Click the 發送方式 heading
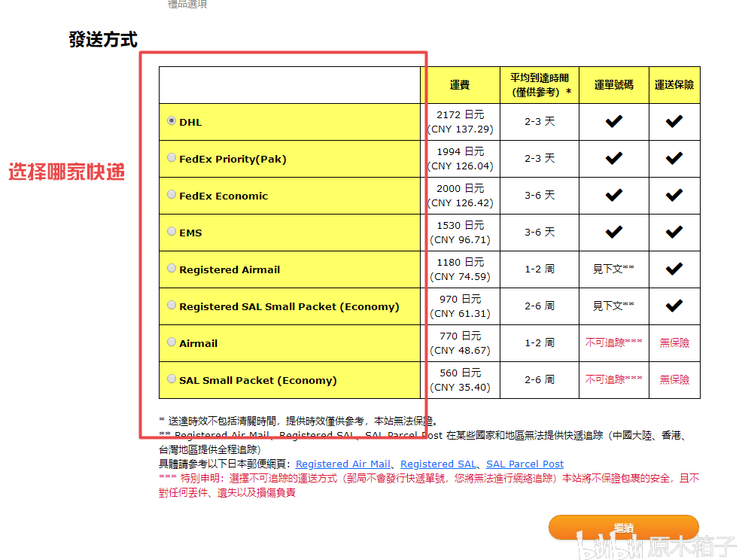Viewport: 739px width, 560px height. (x=103, y=39)
